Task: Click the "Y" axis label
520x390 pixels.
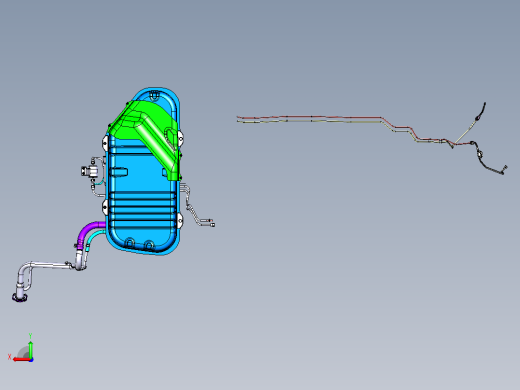Action: 30,336
